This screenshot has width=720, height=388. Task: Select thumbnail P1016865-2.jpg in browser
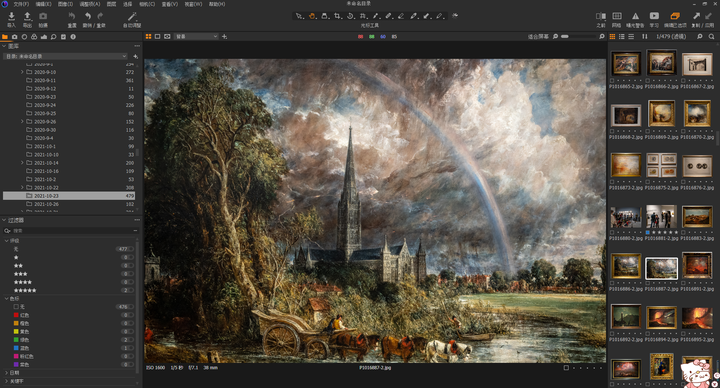625,63
